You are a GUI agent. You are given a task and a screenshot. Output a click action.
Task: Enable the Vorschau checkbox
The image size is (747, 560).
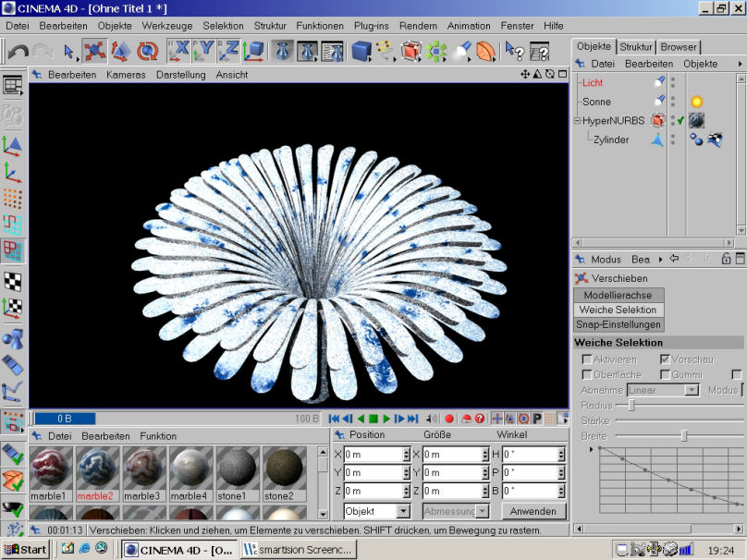point(665,359)
